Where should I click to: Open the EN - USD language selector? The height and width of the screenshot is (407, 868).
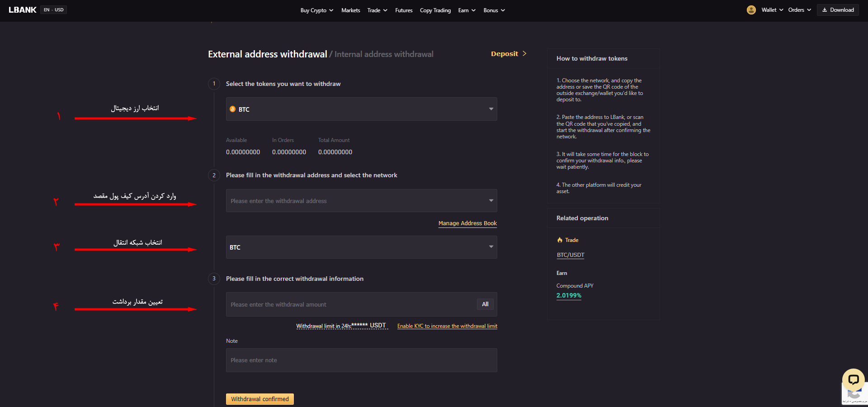pyautogui.click(x=54, y=10)
